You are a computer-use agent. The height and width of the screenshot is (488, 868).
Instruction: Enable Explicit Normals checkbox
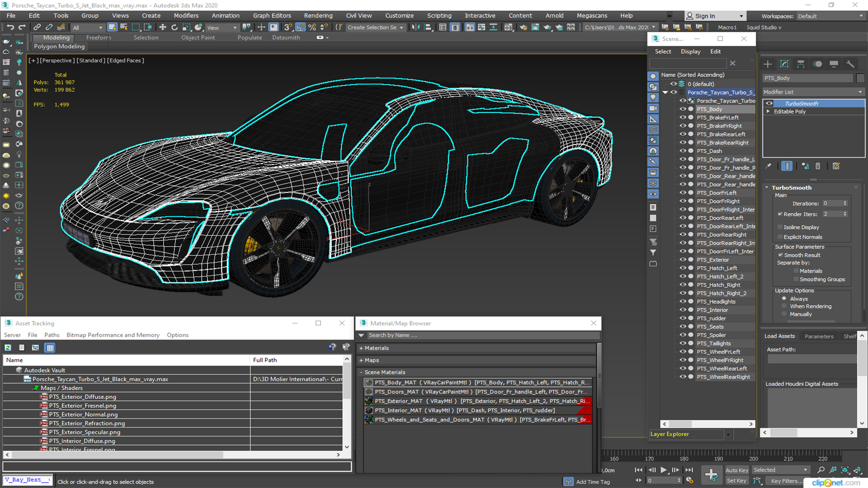(x=780, y=237)
